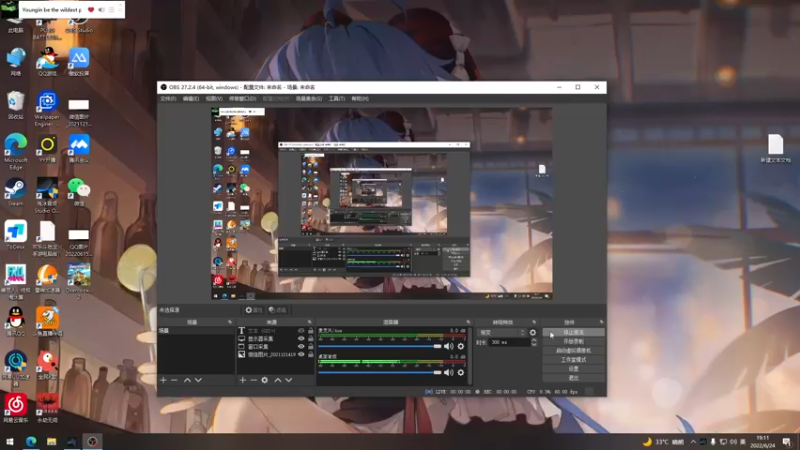Click the OBS Studio taskbar icon
This screenshot has height=450, width=800.
tap(92, 441)
